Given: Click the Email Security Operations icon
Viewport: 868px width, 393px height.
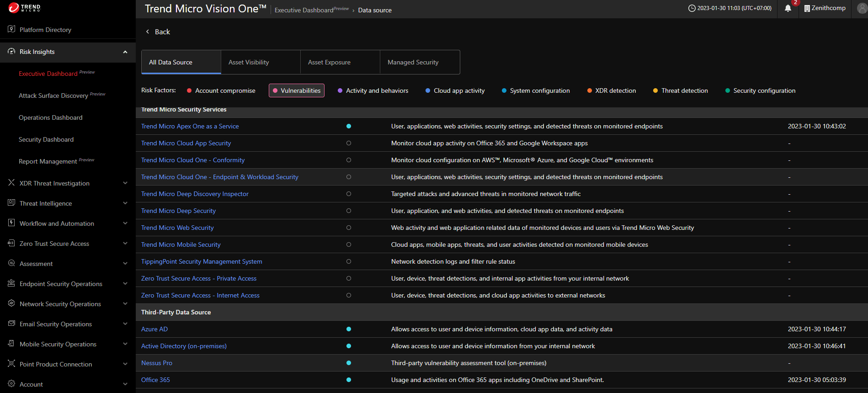Looking at the screenshot, I should coord(11,324).
